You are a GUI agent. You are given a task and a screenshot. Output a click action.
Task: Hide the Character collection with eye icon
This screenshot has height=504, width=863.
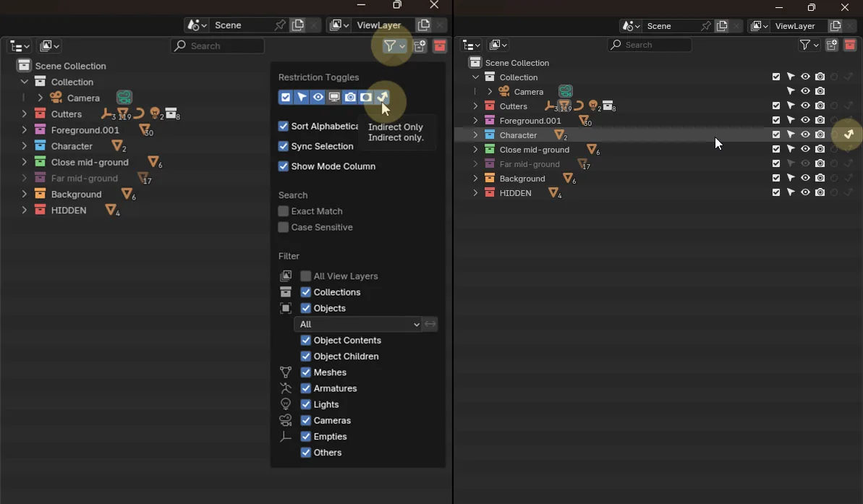pyautogui.click(x=805, y=134)
